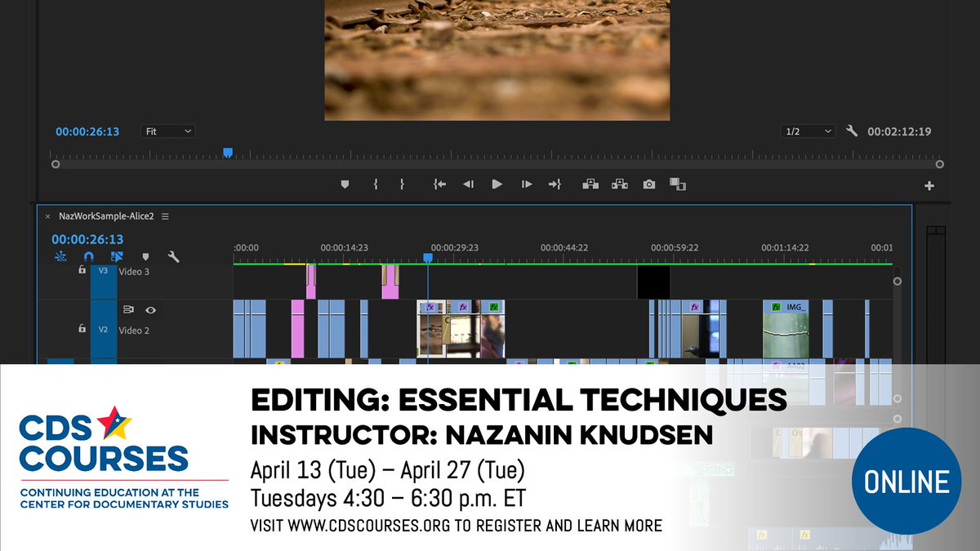Click the timeline playhead timecode field
The width and height of the screenshot is (980, 551).
[x=87, y=239]
